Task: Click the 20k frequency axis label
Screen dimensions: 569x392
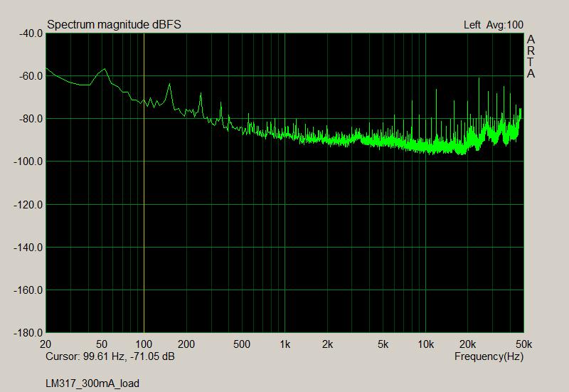Action: [x=468, y=344]
